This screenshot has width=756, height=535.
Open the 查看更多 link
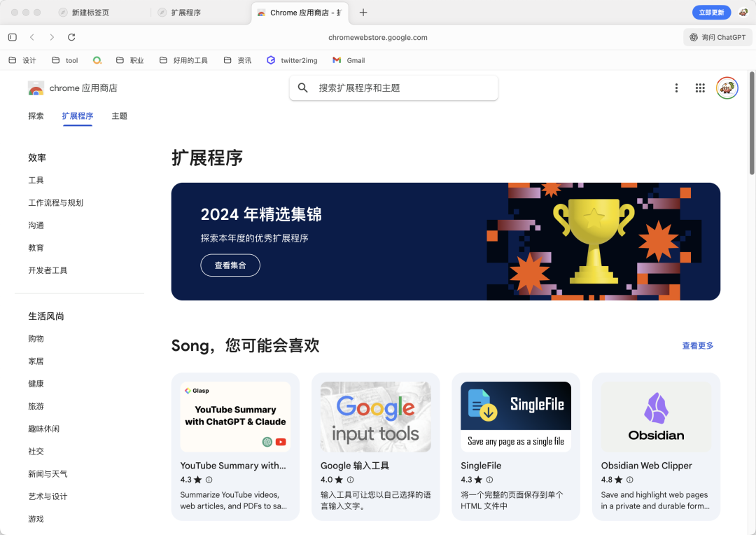697,345
